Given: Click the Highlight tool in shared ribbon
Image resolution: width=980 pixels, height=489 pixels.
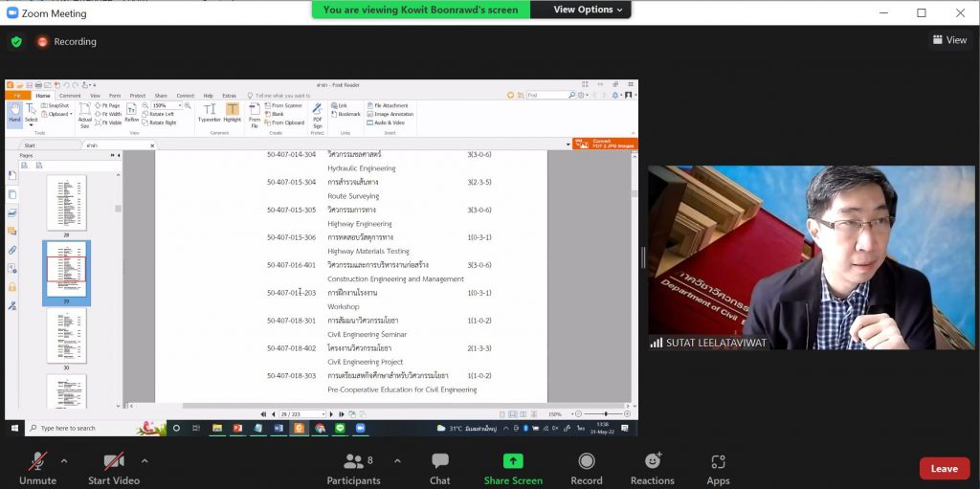Looking at the screenshot, I should tap(233, 113).
